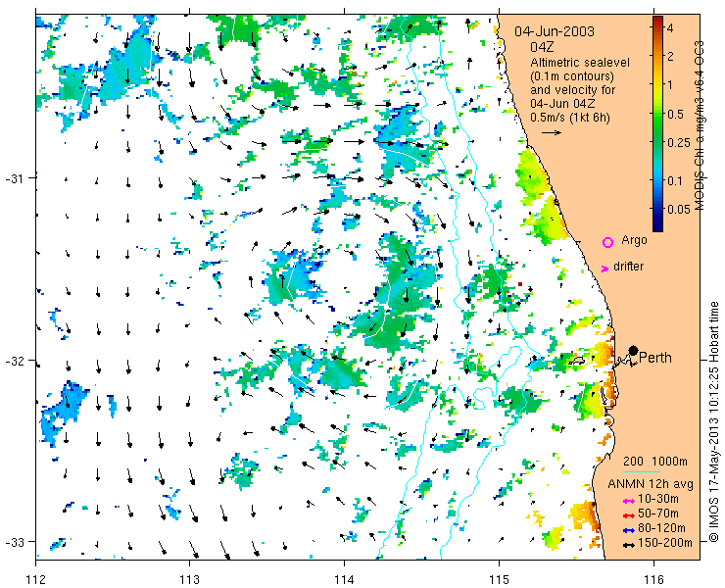
Task: Click the 'MODIS Chl-a' vertical colorbar title
Action: click(700, 125)
